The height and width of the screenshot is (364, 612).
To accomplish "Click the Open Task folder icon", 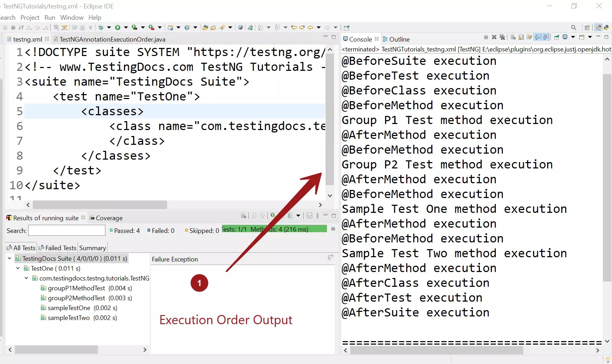I will (x=213, y=27).
